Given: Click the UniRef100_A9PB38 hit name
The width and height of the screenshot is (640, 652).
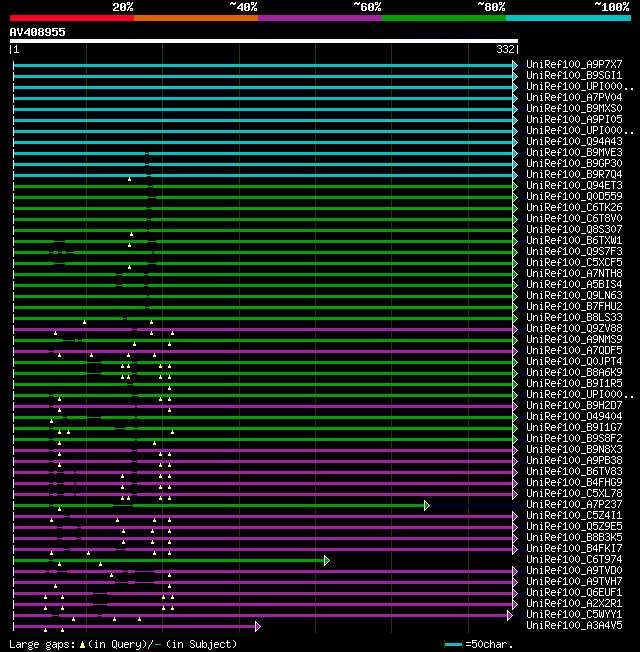Looking at the screenshot, I should [574, 460].
